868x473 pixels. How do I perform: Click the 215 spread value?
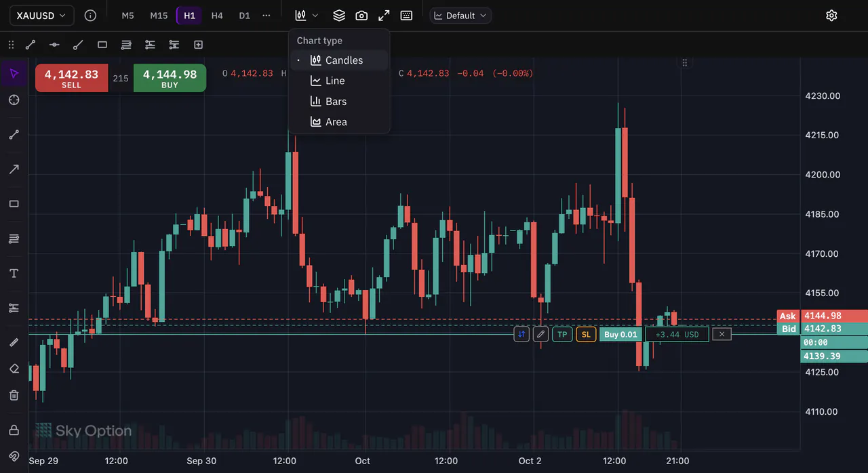click(121, 79)
